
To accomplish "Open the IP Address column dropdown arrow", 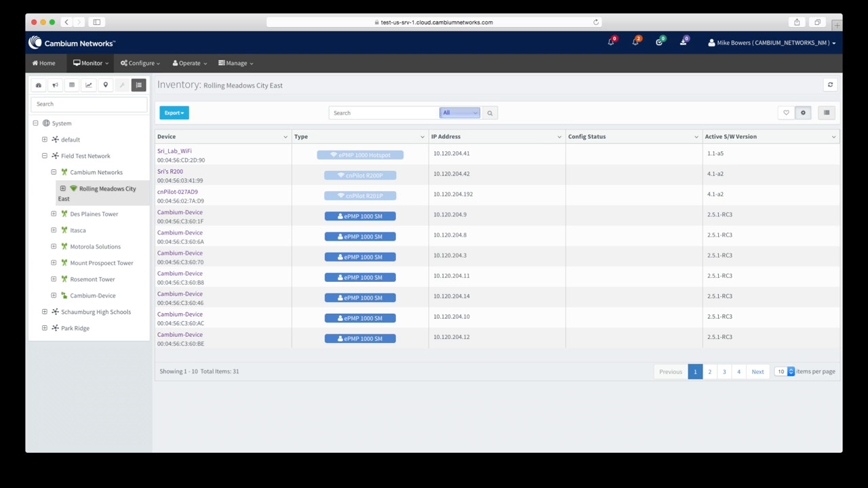I will pyautogui.click(x=559, y=137).
